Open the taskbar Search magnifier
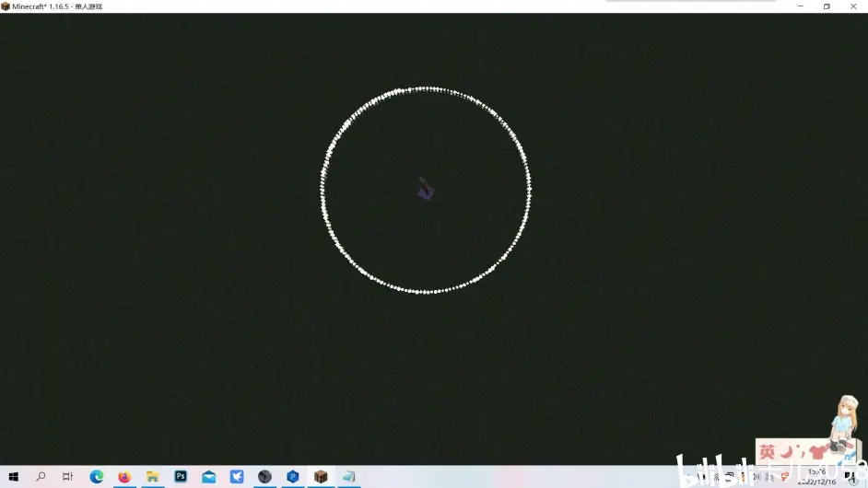This screenshot has height=488, width=868. (41, 476)
